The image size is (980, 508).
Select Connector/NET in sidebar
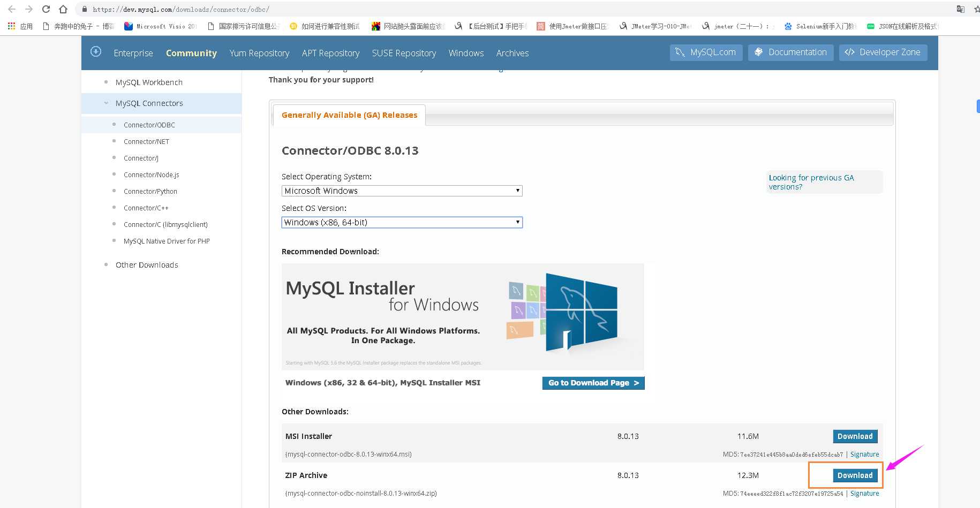click(146, 141)
